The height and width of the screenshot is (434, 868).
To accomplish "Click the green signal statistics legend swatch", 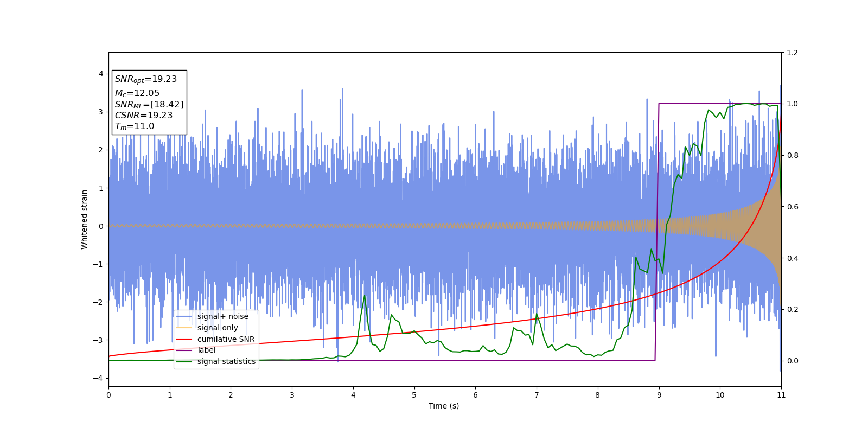I will click(x=184, y=361).
